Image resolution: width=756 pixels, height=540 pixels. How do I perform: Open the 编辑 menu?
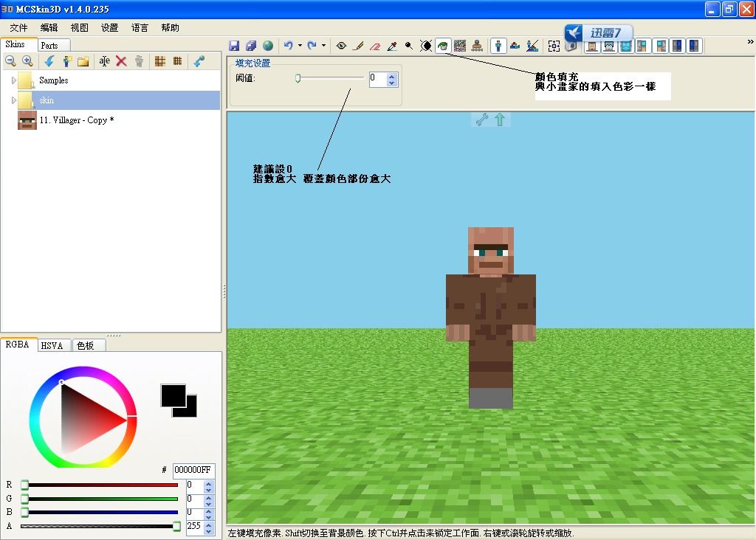click(x=49, y=28)
